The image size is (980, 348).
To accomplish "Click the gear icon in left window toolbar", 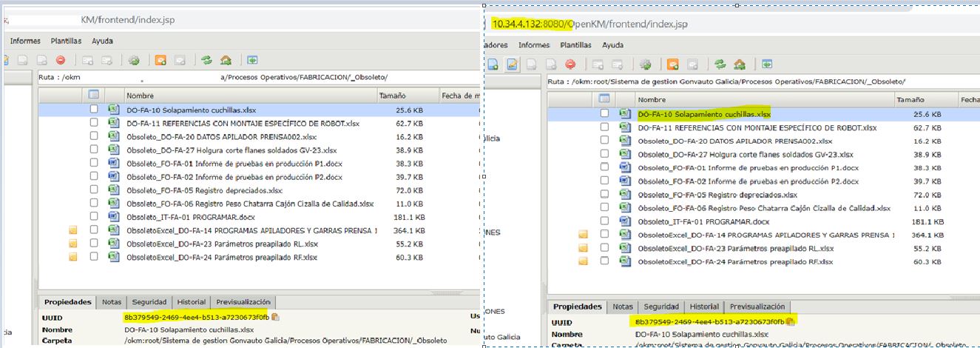I will 134,61.
